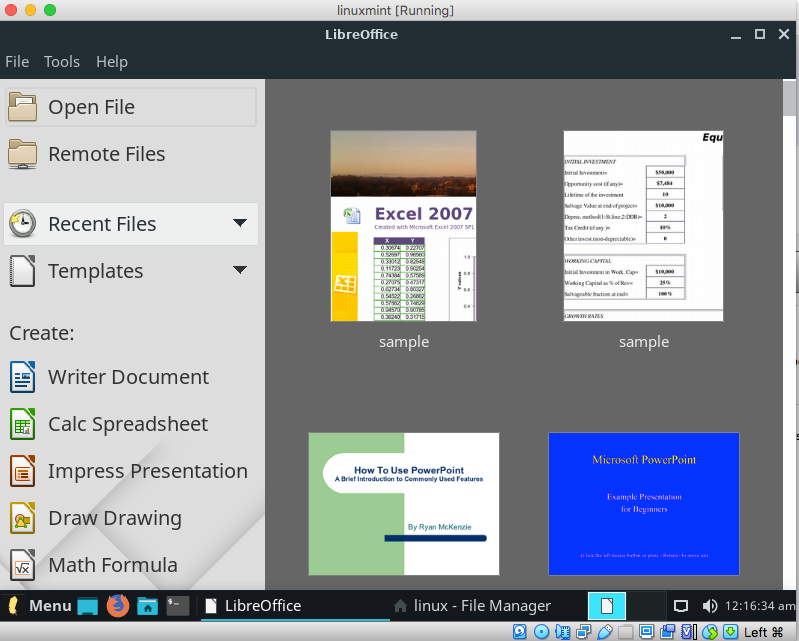Click the Impress Presentation icon
Image resolution: width=799 pixels, height=641 pixels.
tap(22, 471)
